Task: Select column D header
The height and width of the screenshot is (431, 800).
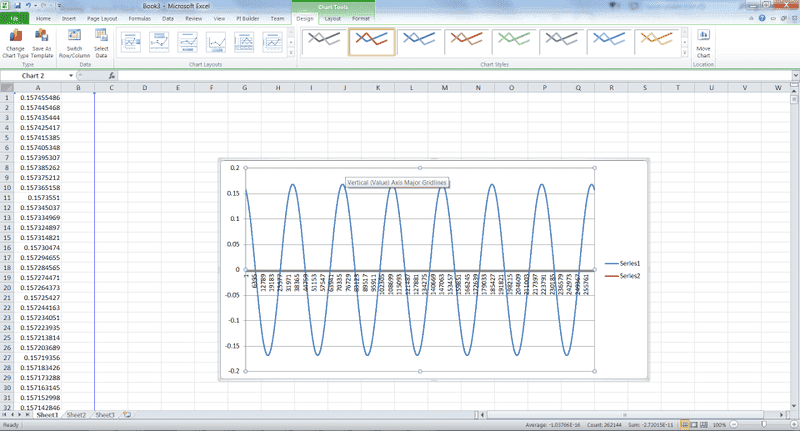Action: (x=144, y=87)
